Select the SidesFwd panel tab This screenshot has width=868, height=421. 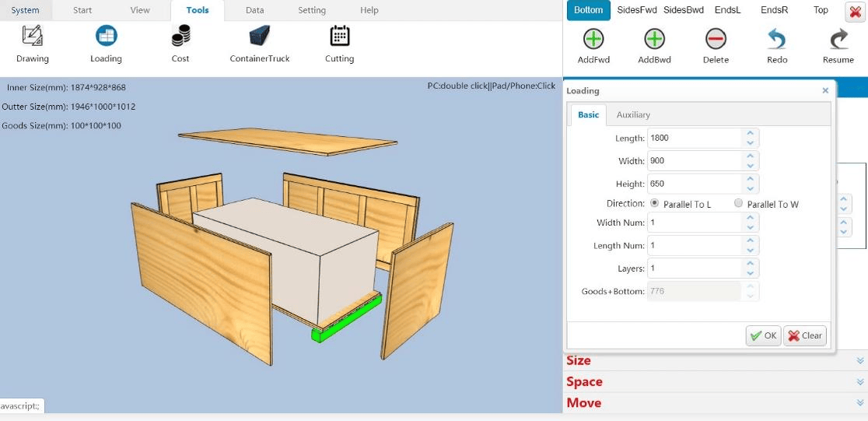[636, 10]
